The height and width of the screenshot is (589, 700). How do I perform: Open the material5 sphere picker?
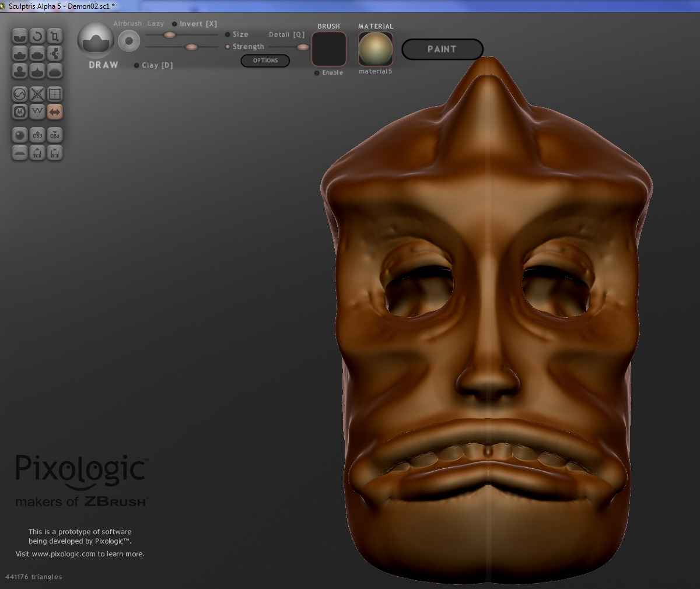pyautogui.click(x=376, y=49)
